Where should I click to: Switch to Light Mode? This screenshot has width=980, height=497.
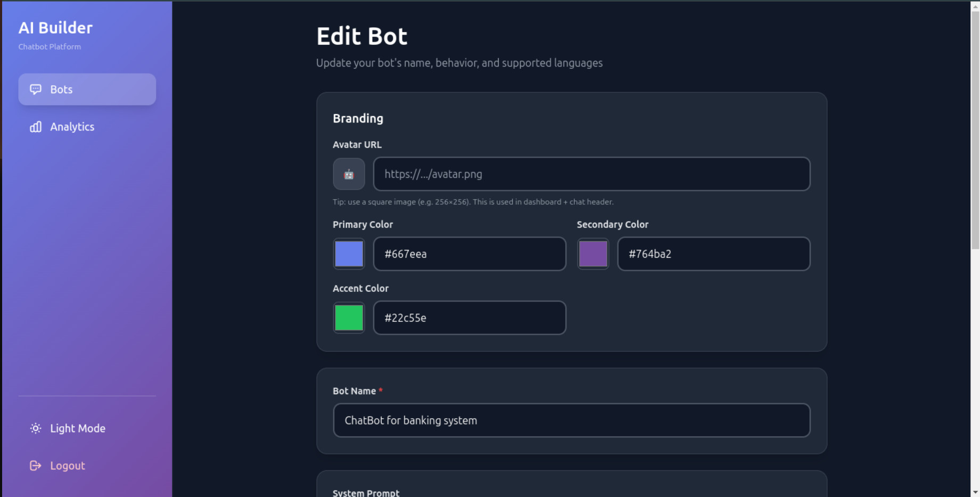[x=78, y=428]
